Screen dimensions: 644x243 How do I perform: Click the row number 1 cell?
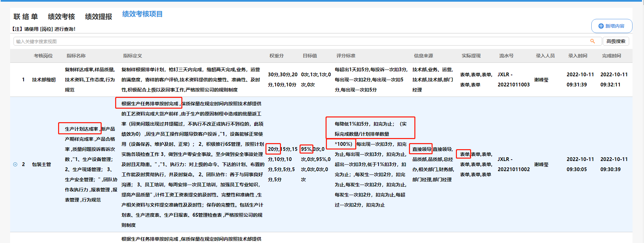click(23, 80)
